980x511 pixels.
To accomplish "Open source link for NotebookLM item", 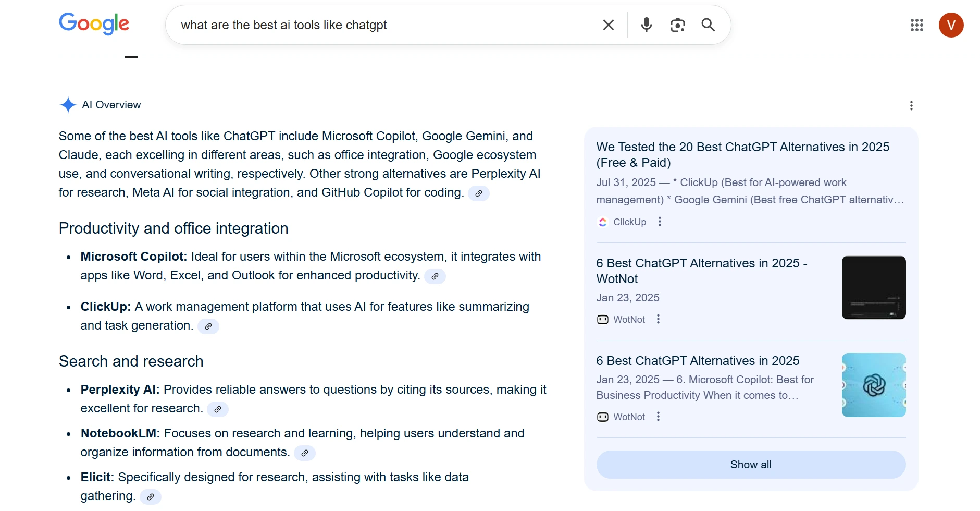I will 304,453.
